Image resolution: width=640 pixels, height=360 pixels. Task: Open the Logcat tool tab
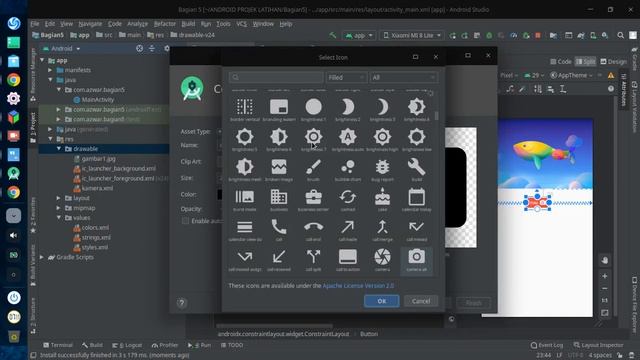pos(127,345)
